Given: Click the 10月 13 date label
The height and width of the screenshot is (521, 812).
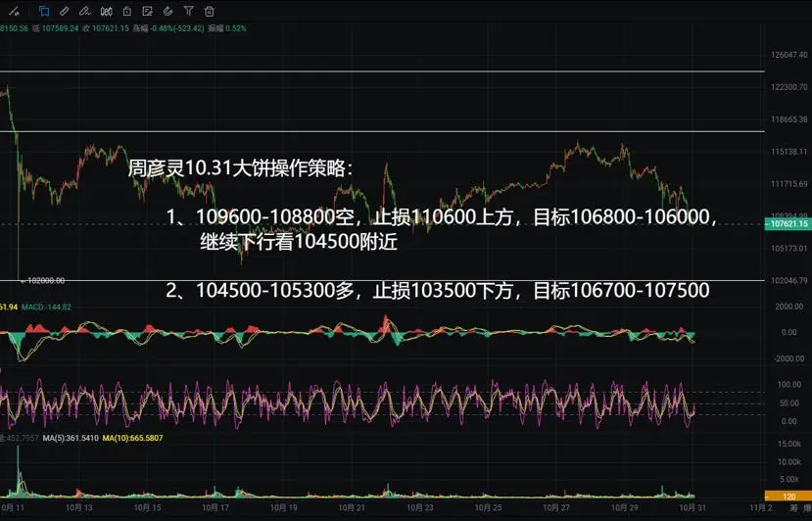Looking at the screenshot, I should point(78,508).
